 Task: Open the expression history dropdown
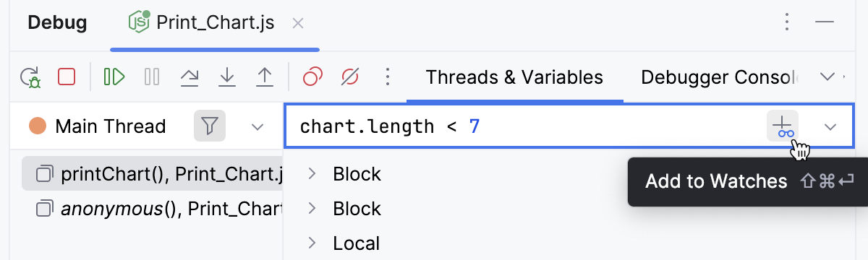coord(830,127)
